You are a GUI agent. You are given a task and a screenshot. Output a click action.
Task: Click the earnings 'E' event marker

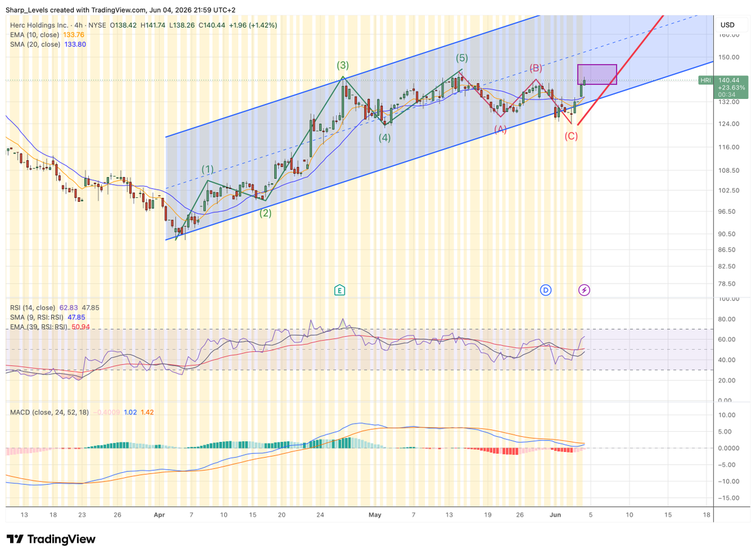point(339,290)
